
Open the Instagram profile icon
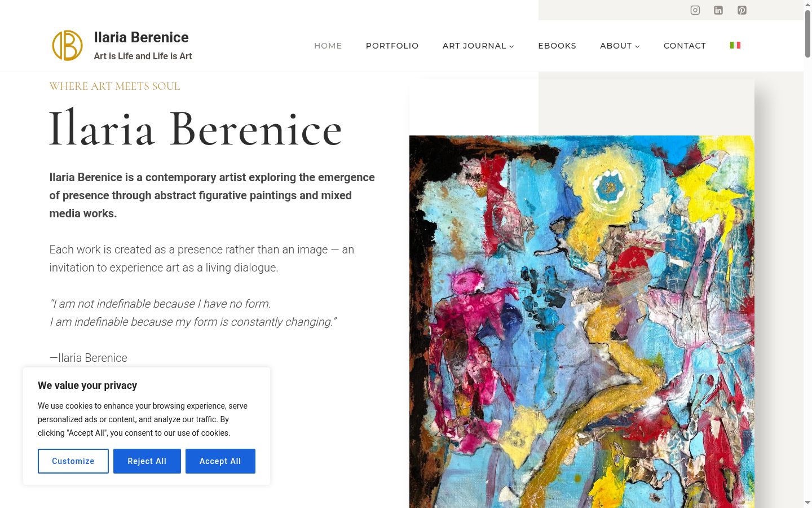coord(695,10)
